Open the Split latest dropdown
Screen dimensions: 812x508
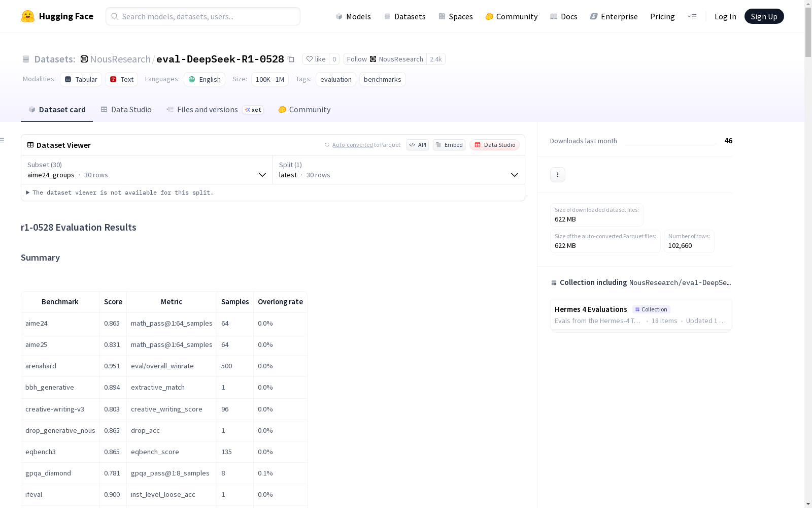point(399,170)
